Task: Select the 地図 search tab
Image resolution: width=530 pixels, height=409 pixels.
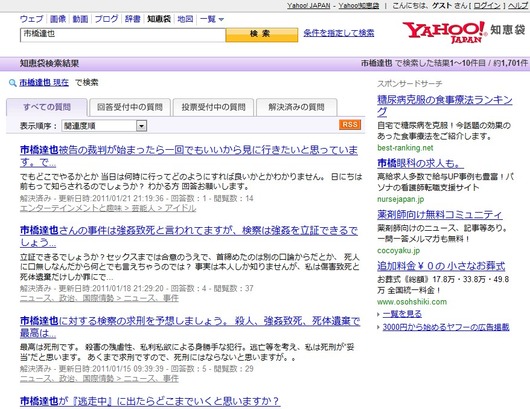Action: point(185,19)
